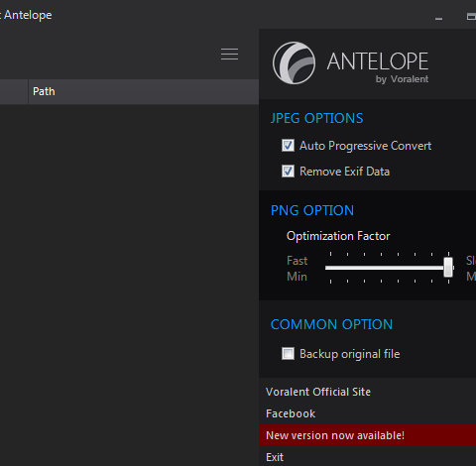
Task: Enable Backup original file checkbox
Action: click(288, 354)
